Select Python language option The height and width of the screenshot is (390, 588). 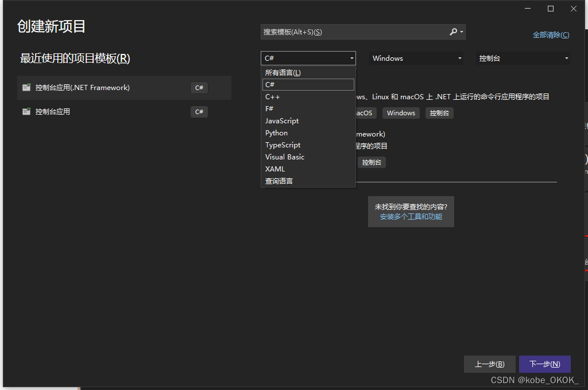(308, 132)
